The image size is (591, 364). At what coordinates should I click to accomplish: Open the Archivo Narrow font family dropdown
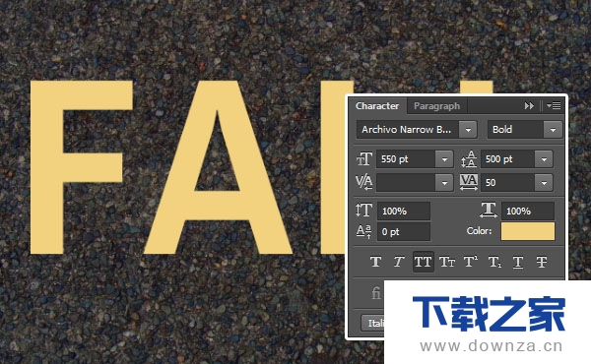[x=468, y=130]
